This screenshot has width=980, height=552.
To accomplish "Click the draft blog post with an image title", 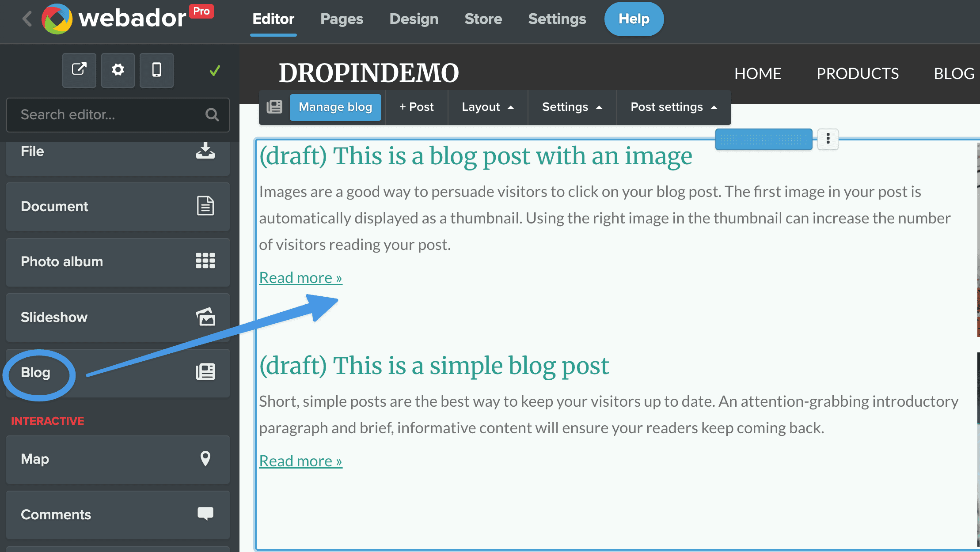I will (475, 156).
